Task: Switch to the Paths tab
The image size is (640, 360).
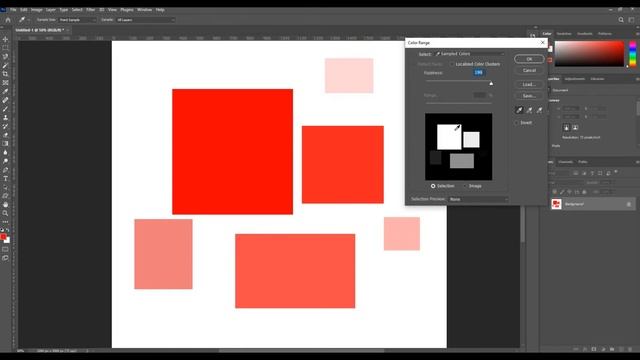Action: point(583,162)
